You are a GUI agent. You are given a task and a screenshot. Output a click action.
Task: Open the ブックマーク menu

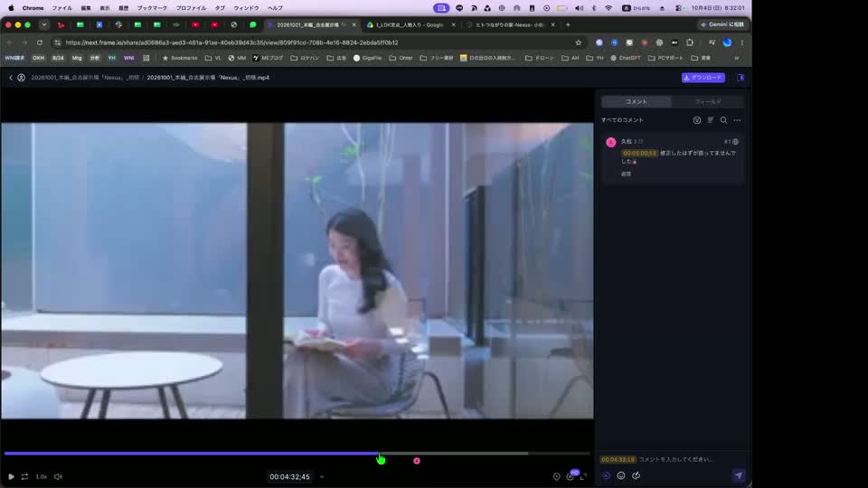click(x=152, y=8)
